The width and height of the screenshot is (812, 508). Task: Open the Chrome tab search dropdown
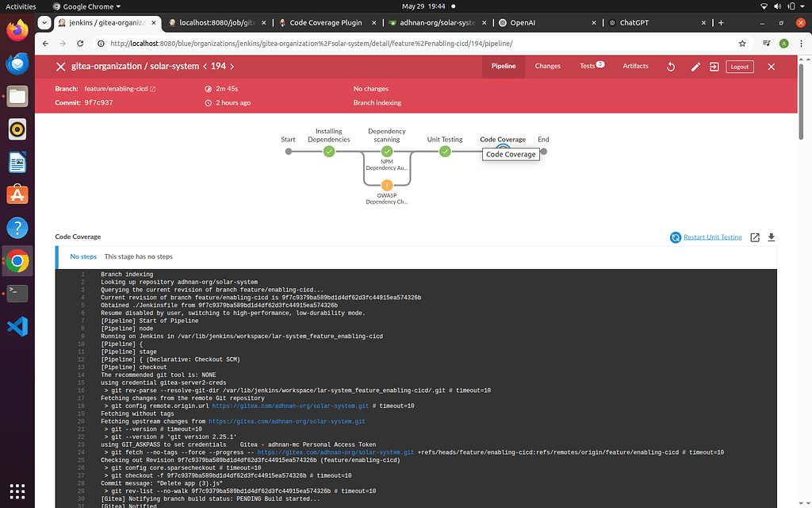(44, 22)
